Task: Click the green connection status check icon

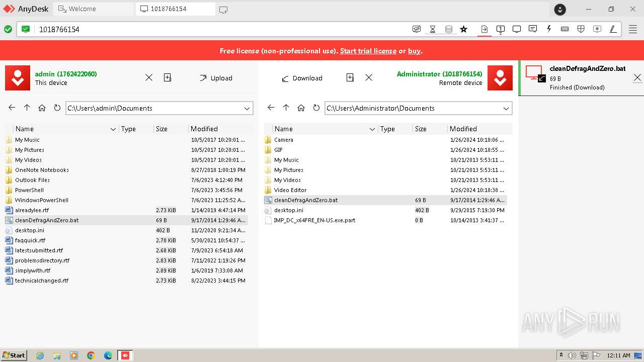Action: (x=8, y=29)
